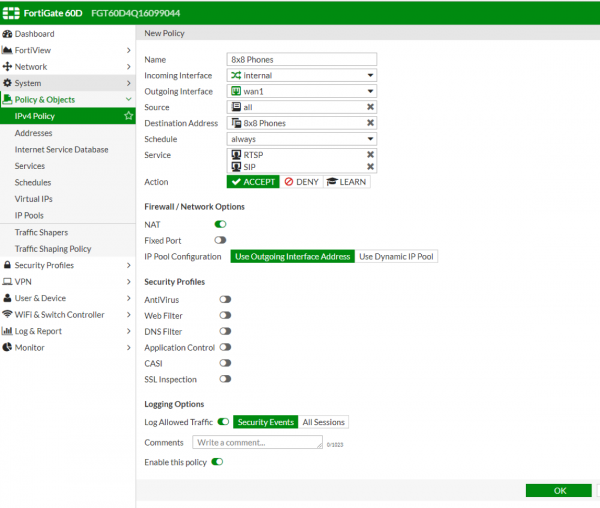
Task: Click the Monitor pie chart icon
Action: point(7,347)
